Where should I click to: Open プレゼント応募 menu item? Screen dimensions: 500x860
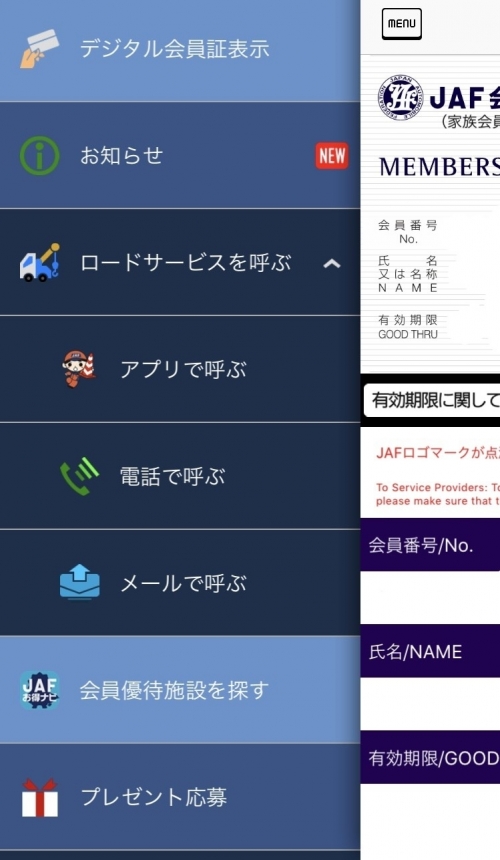pos(180,797)
